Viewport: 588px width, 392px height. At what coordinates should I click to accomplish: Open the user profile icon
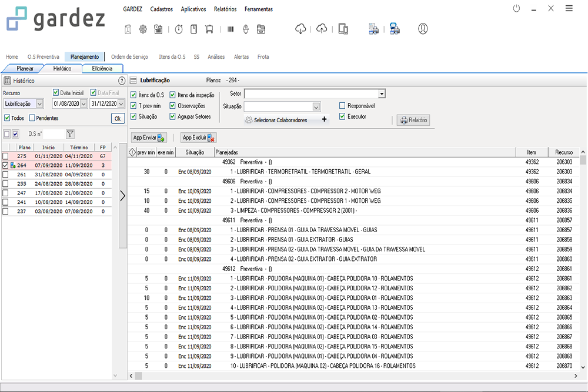point(423,29)
